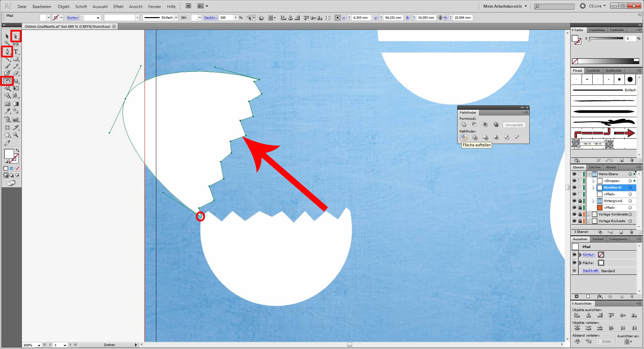Activate the Direct Selection (white arrow) tool
644x349 pixels.
point(15,36)
